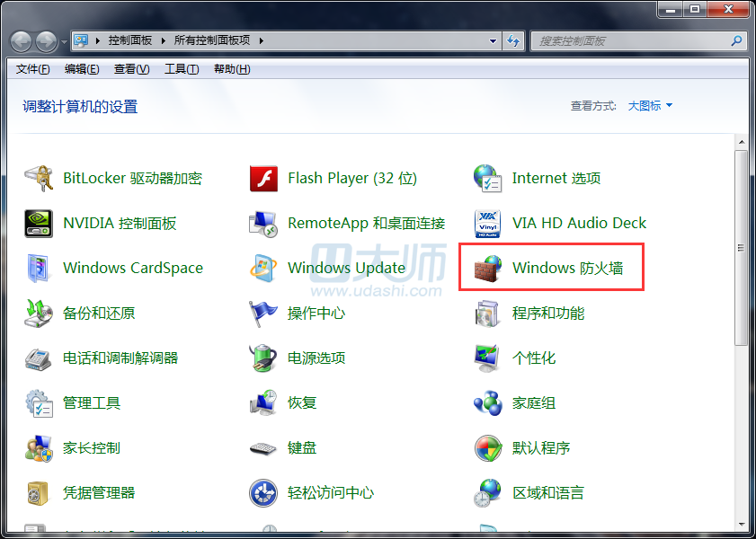Click the 电源选项 battery icon
756x539 pixels.
263,358
